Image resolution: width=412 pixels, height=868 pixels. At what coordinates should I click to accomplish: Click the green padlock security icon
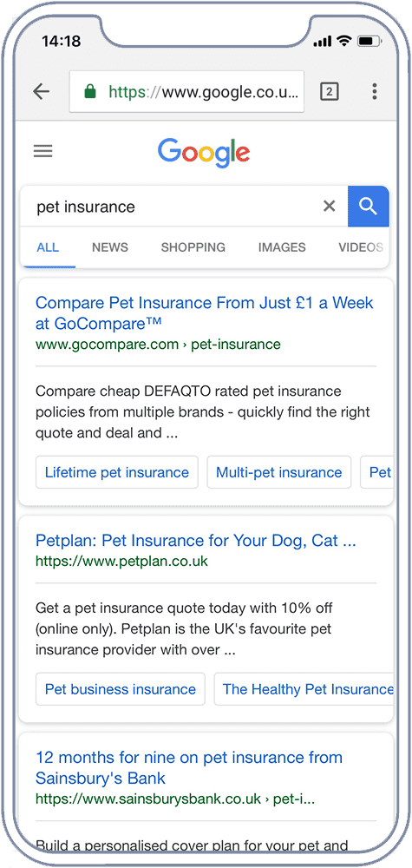point(90,91)
